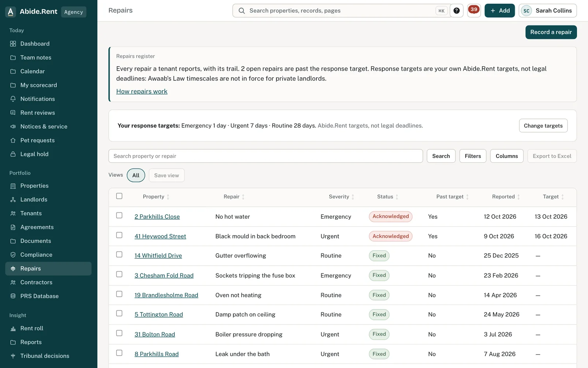Click the Properties building icon in sidebar
Image resolution: width=588 pixels, height=368 pixels.
[x=13, y=186]
